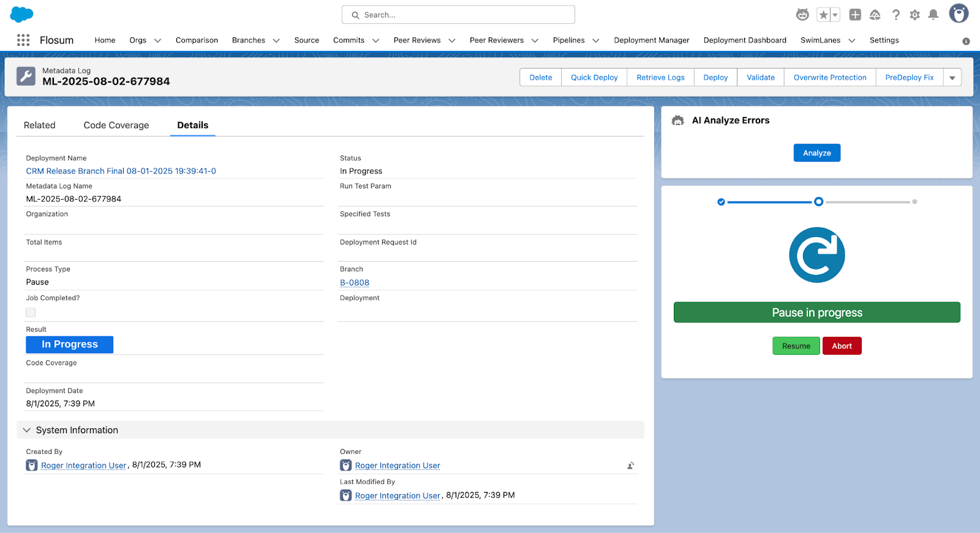Click the Created By user avatar icon

click(x=32, y=466)
